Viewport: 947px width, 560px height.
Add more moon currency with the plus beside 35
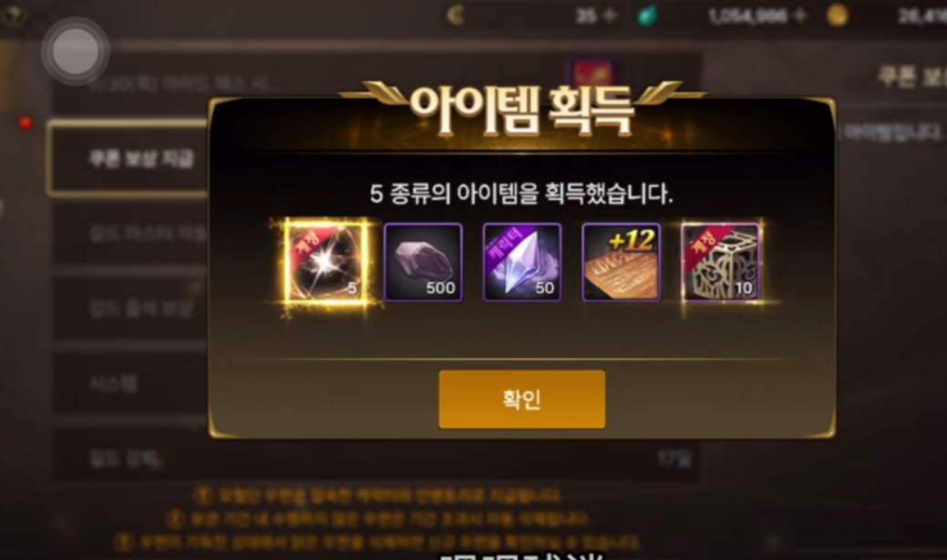click(610, 16)
